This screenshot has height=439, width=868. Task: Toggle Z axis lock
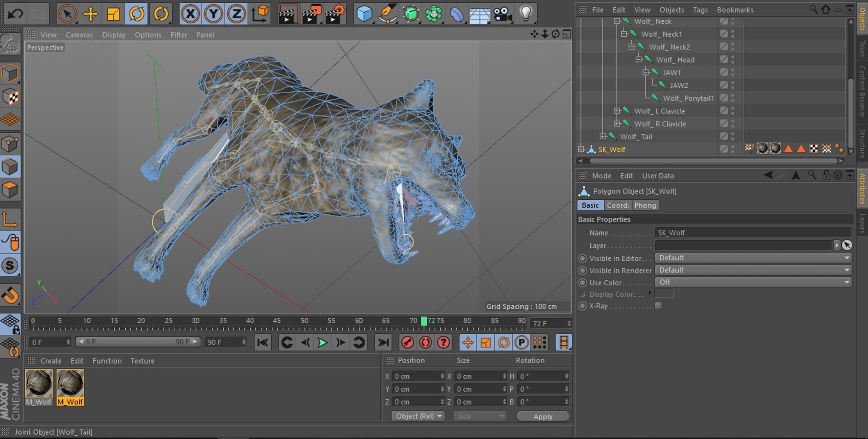[x=236, y=14]
